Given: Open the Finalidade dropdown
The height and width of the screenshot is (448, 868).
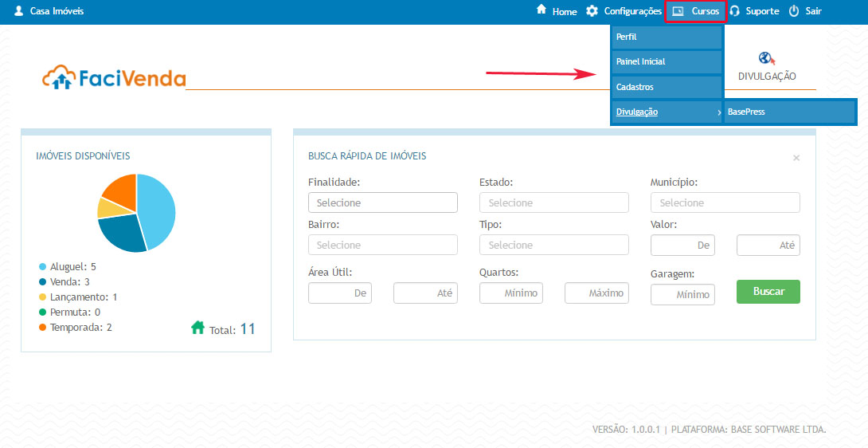Looking at the screenshot, I should 382,202.
